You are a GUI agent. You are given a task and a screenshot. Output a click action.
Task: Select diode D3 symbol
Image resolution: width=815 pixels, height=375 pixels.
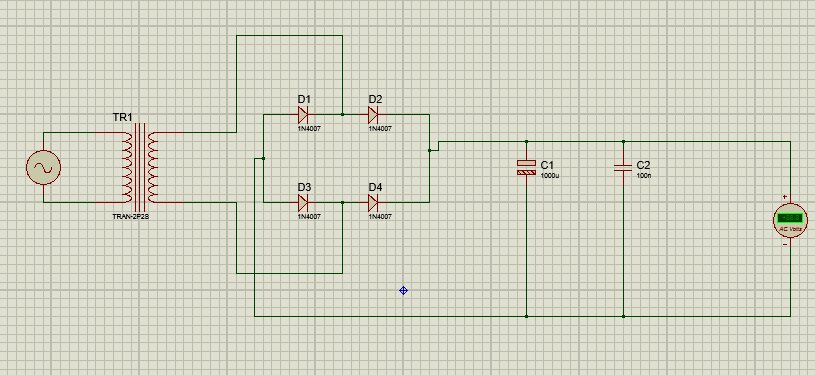pos(303,202)
